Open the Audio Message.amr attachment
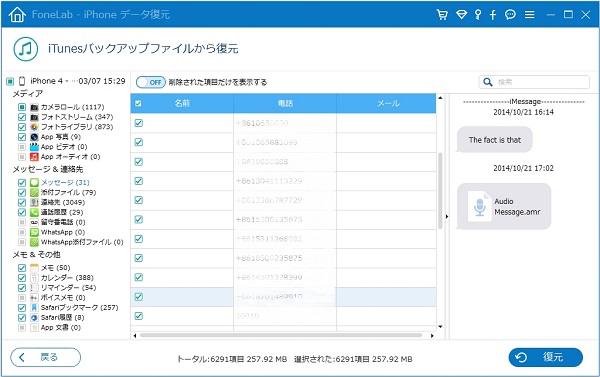 (504, 206)
